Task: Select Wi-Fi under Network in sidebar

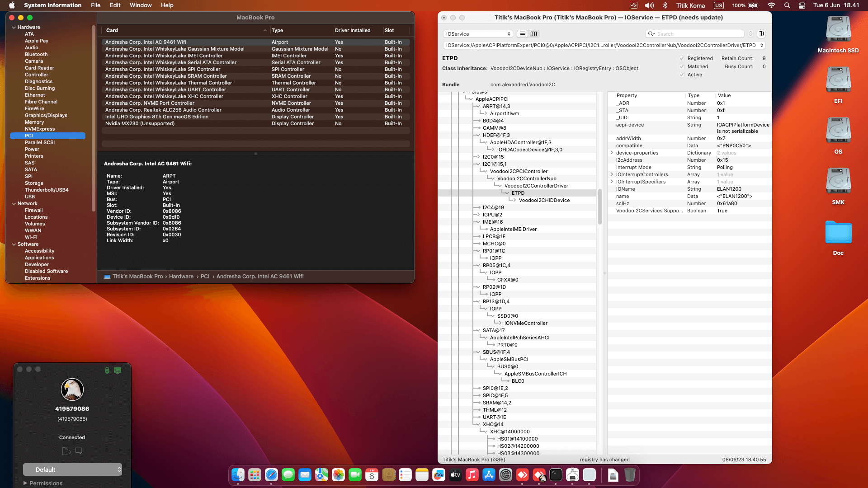Action: click(31, 237)
